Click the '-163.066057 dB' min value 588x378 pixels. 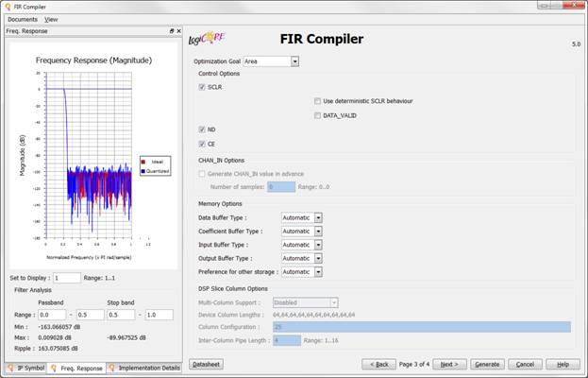(x=59, y=327)
